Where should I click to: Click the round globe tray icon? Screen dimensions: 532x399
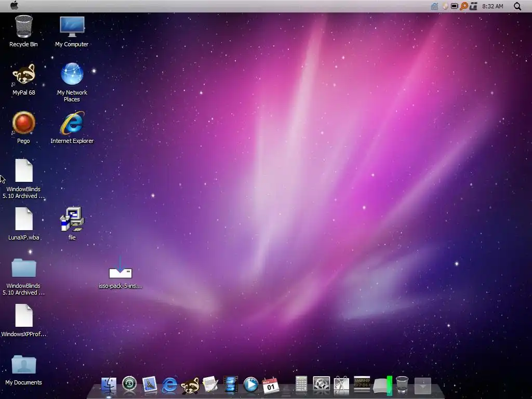tap(445, 6)
